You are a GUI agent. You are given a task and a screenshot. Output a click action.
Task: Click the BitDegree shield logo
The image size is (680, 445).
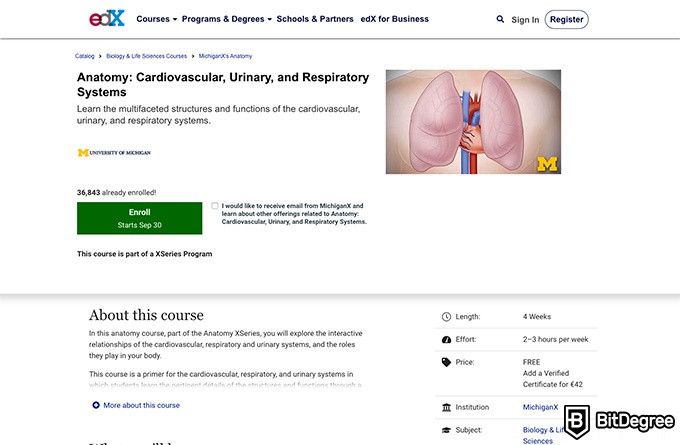tap(577, 422)
